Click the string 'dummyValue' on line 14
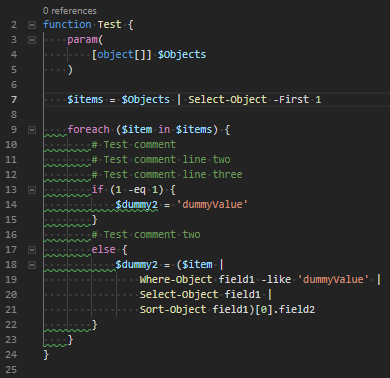 [x=212, y=205]
